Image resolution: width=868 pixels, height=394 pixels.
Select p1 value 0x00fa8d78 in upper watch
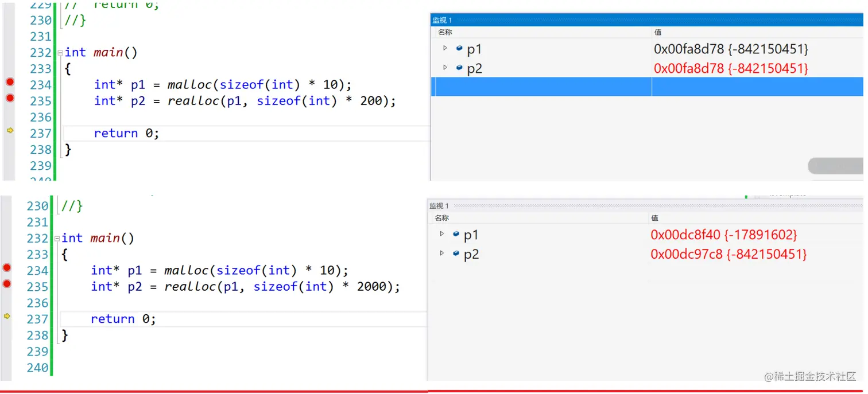pyautogui.click(x=731, y=49)
